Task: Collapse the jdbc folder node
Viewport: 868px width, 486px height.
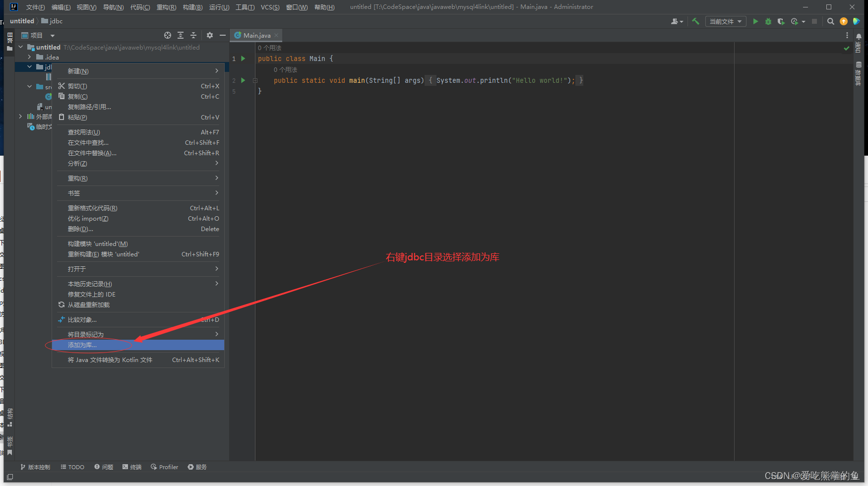Action: [30, 67]
